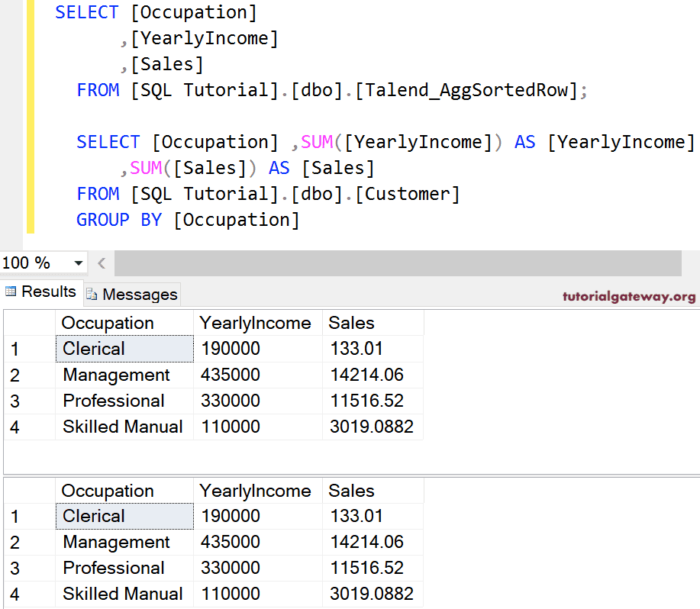The height and width of the screenshot is (609, 700).
Task: Select the 3019.0882 cell in the second grid
Action: coord(371,594)
